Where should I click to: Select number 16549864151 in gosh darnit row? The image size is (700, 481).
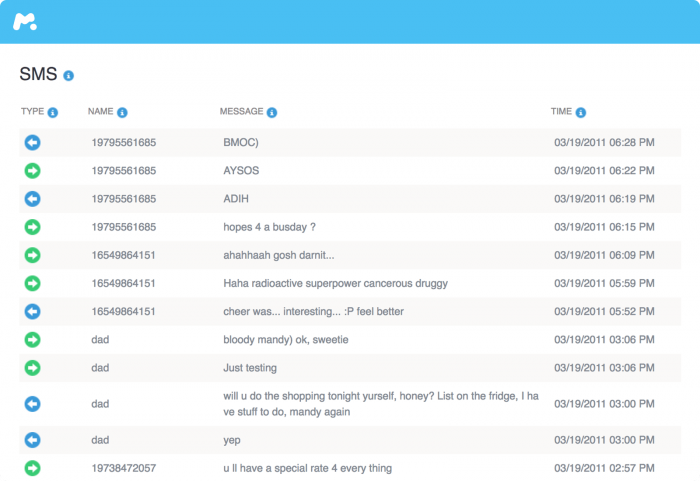(123, 255)
